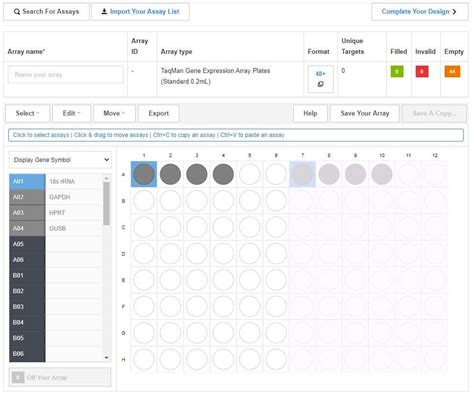Select replicate plate well A10
This screenshot has width=474, height=395.
382,174
